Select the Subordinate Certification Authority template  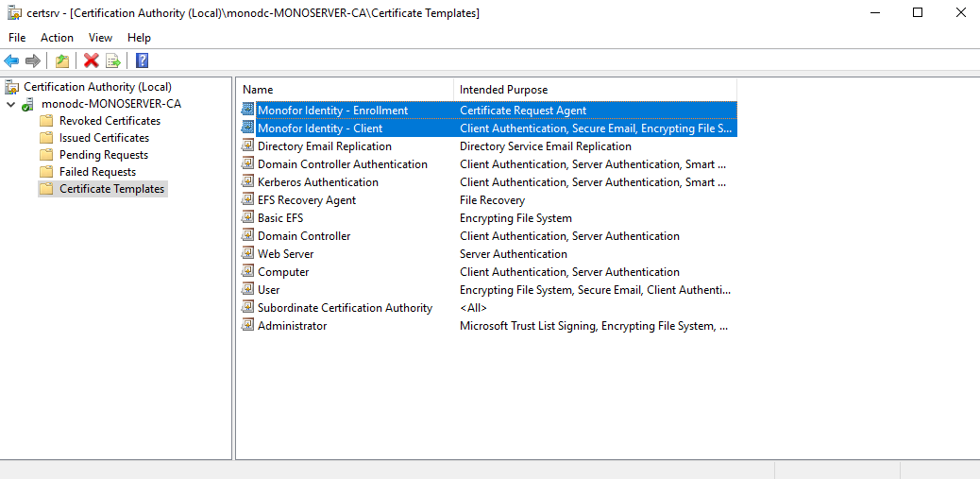[x=345, y=308]
